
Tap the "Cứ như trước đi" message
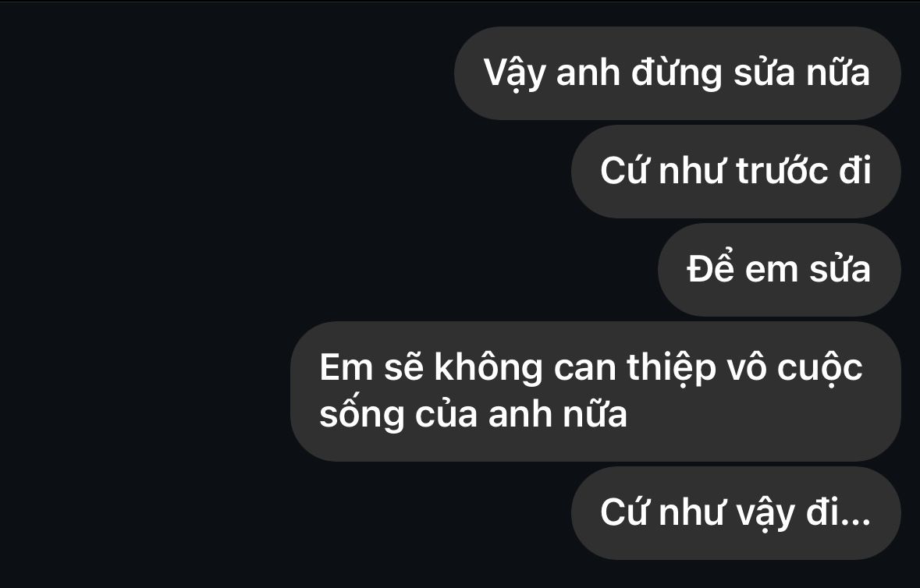[736, 172]
